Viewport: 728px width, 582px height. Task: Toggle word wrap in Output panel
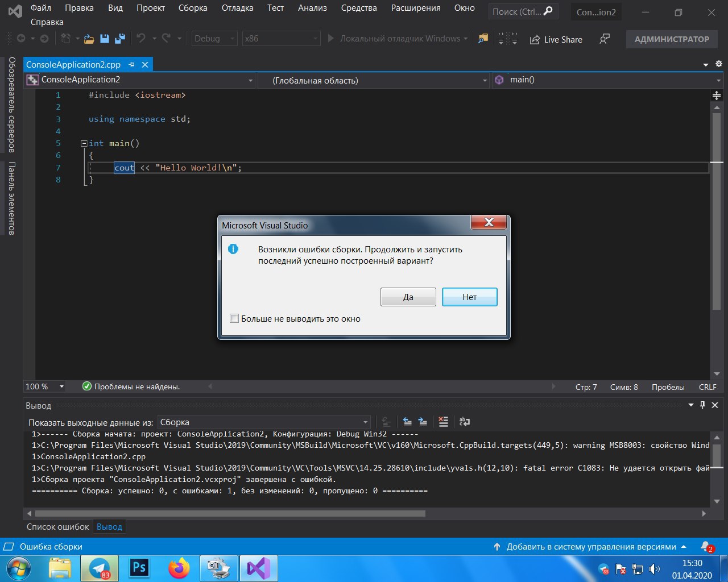point(465,422)
